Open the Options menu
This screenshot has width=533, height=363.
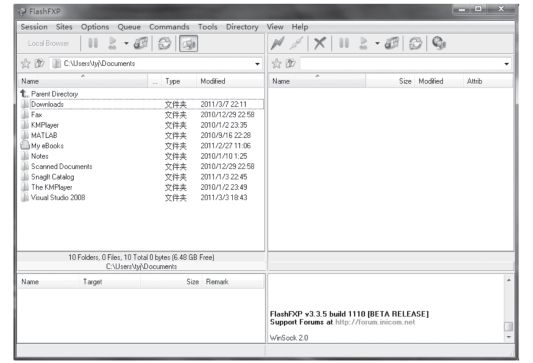point(95,27)
